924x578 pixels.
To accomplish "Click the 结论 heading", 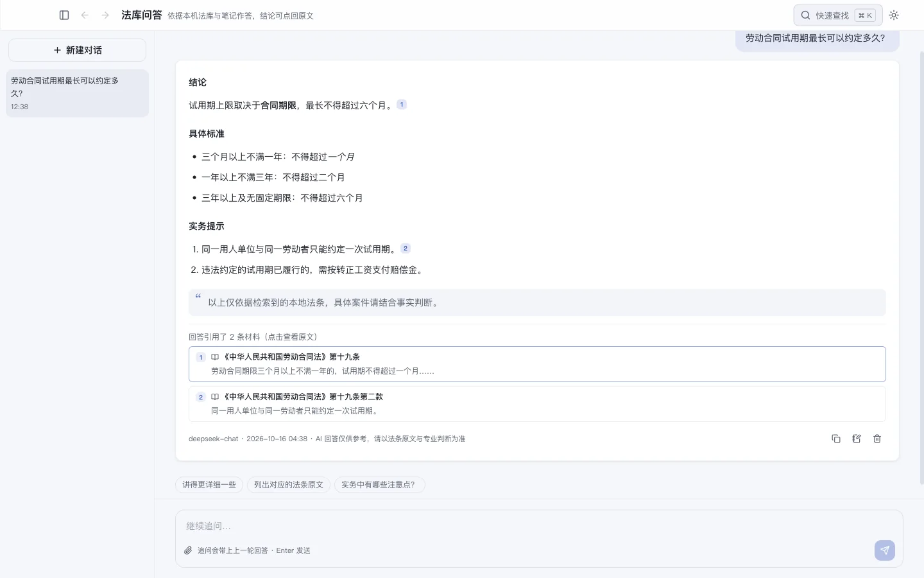I will tap(198, 82).
